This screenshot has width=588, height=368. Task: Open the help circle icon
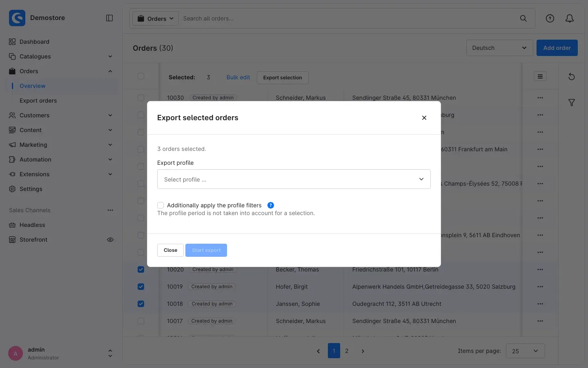[550, 18]
